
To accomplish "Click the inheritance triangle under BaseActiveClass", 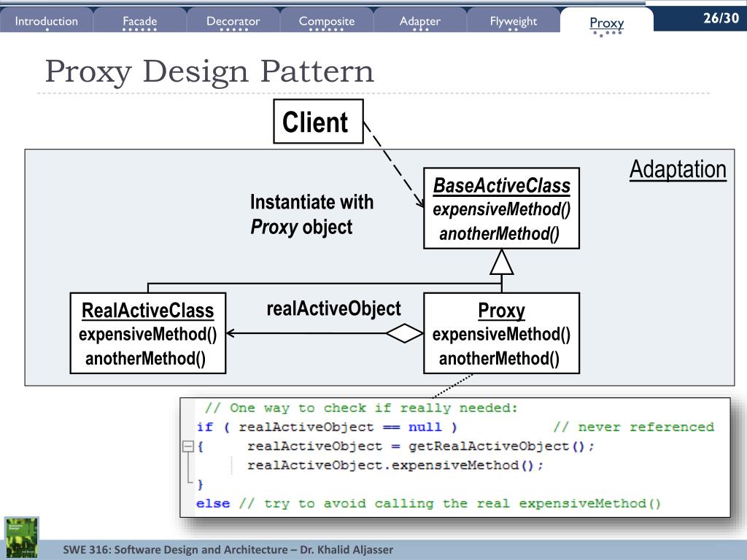I will 502,262.
